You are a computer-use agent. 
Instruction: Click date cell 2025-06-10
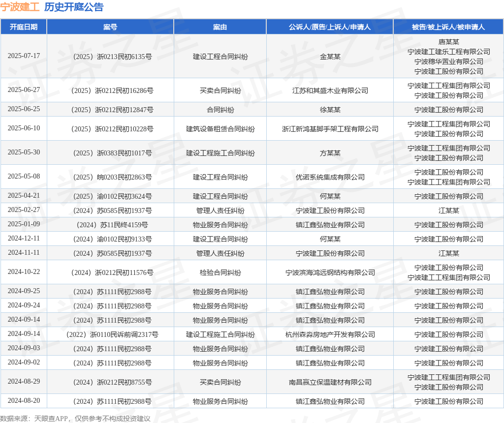click(x=24, y=128)
